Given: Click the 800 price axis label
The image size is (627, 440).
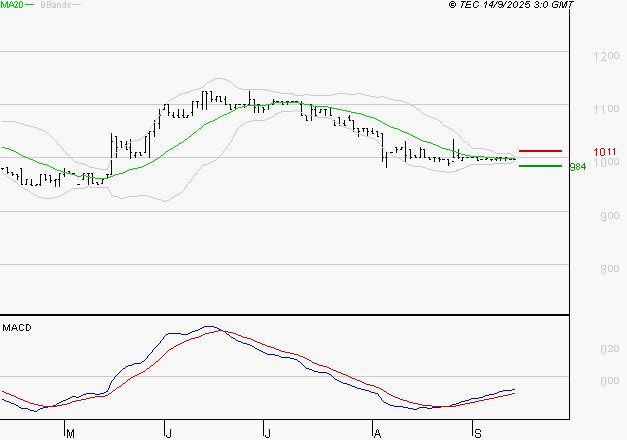Looking at the screenshot, I should (x=610, y=269).
